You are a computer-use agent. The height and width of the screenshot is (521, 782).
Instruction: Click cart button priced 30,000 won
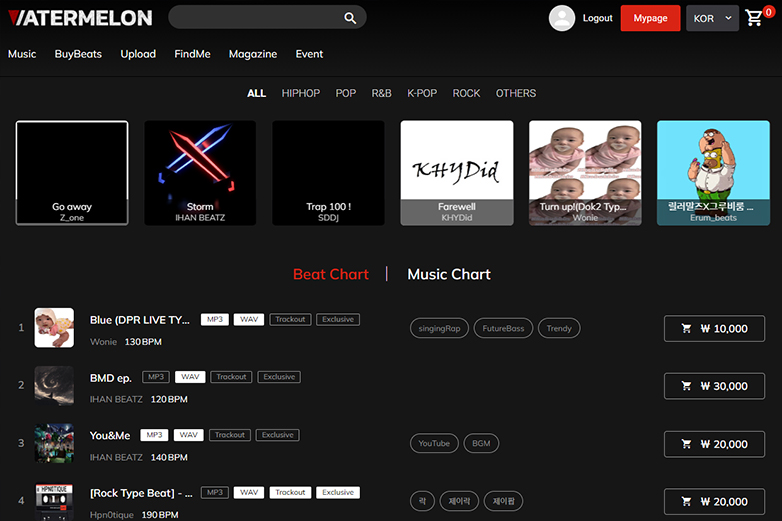714,386
